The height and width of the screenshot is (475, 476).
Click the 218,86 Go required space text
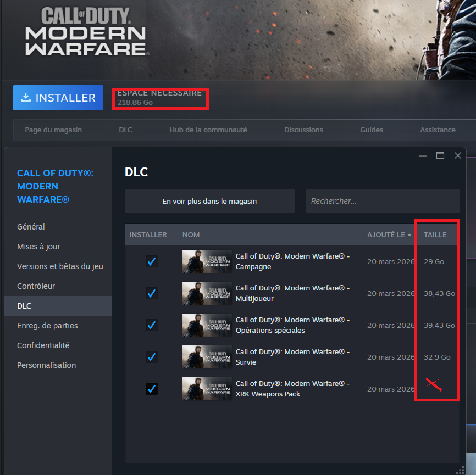[135, 103]
